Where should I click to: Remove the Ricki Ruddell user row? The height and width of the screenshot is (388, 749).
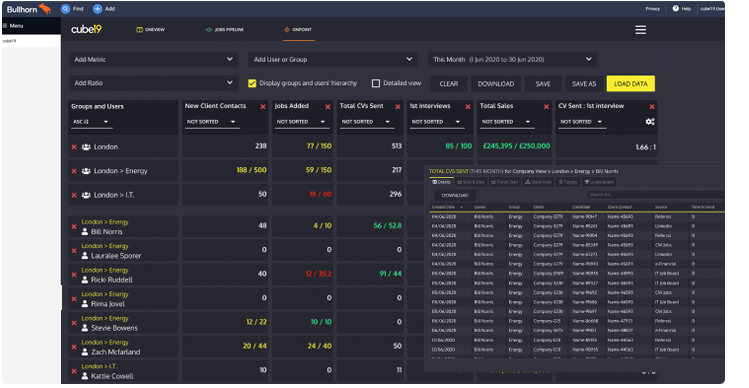pos(74,275)
